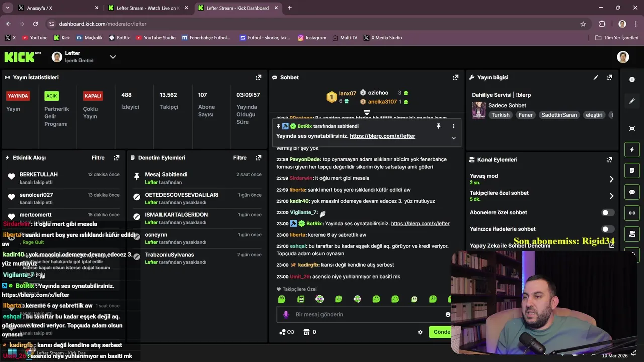The height and width of the screenshot is (362, 644).
Task: Open a new browser tab
Action: point(289,8)
